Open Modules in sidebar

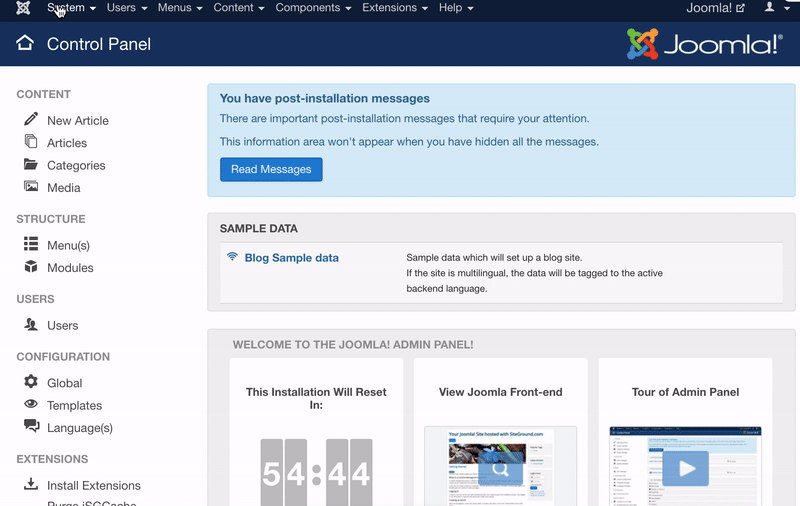(x=70, y=268)
